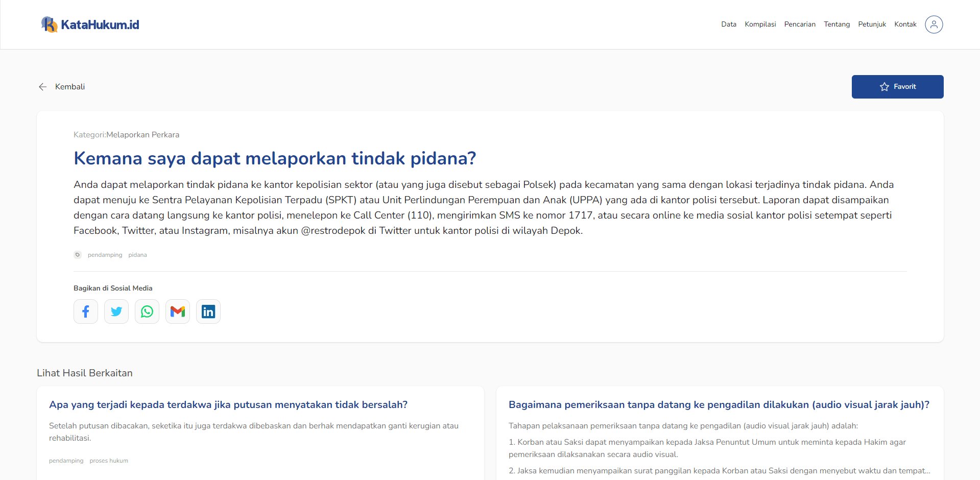Select the pidana tag under article
980x480 pixels.
tap(137, 255)
